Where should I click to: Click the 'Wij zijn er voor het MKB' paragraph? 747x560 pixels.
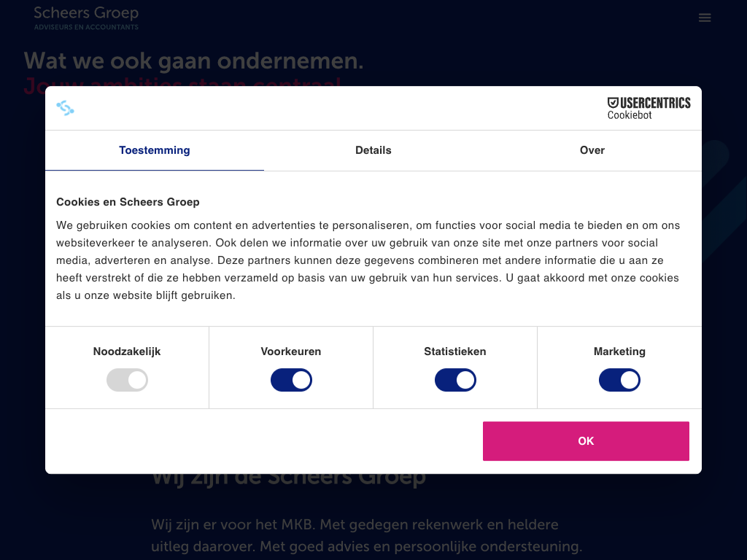pyautogui.click(x=366, y=535)
